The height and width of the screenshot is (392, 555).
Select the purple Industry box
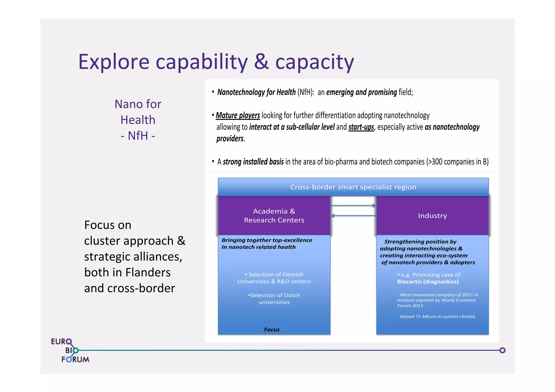(432, 216)
